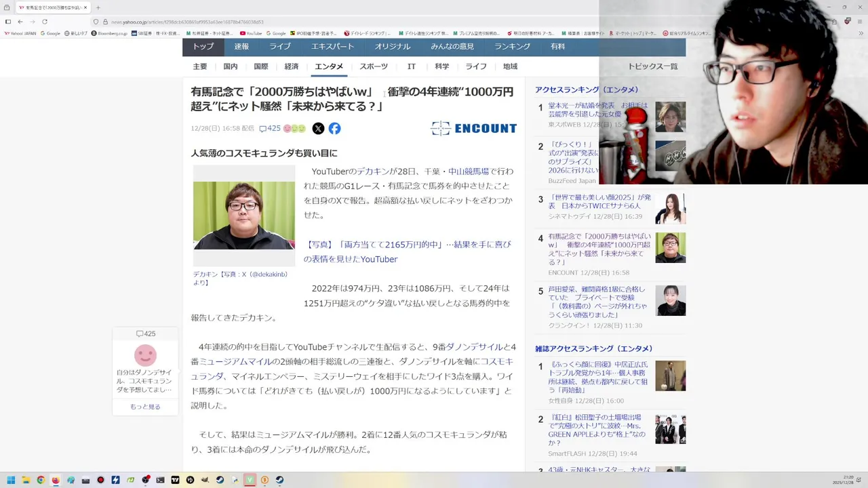The width and height of the screenshot is (868, 488).
Task: Open the 主要 news category
Action: pos(200,66)
